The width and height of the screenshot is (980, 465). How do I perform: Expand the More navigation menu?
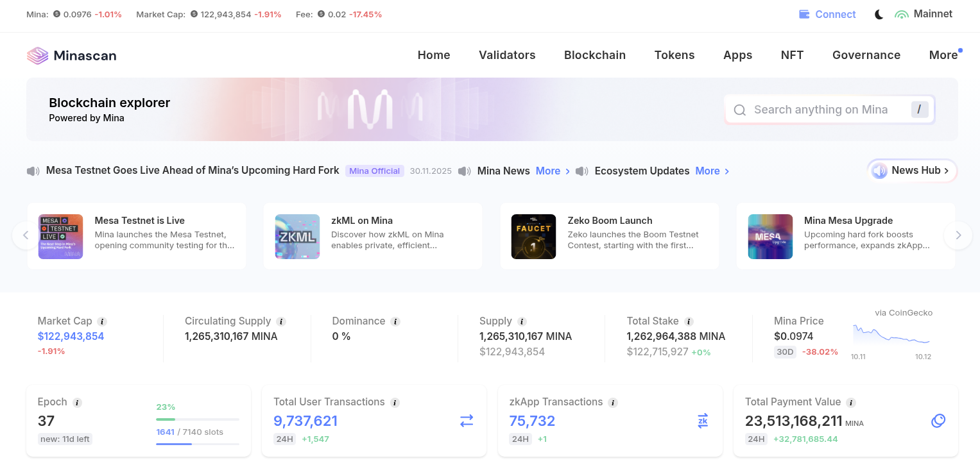pyautogui.click(x=943, y=55)
